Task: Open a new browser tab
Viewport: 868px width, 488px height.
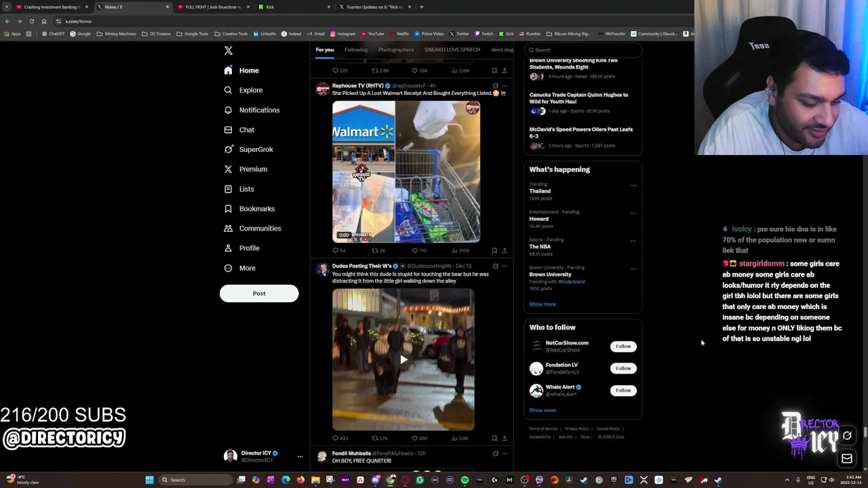Action: tap(422, 7)
